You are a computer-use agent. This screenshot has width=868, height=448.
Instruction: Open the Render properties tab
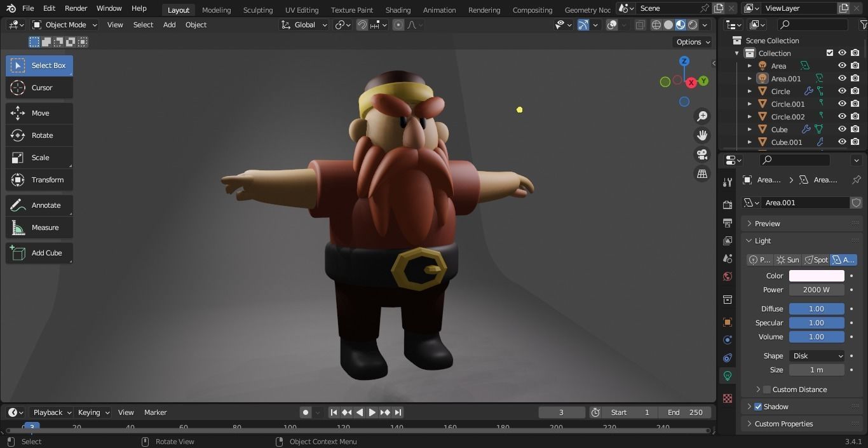point(728,205)
